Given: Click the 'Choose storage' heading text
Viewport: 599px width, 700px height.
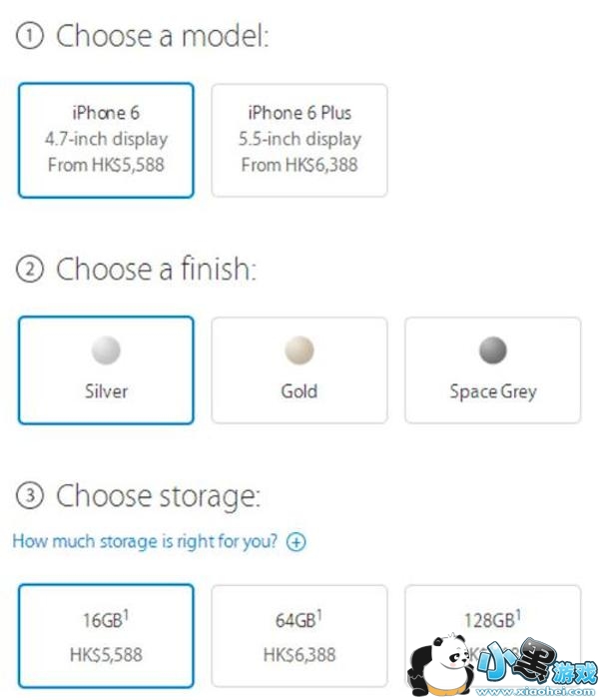Looking at the screenshot, I should click(x=157, y=496).
